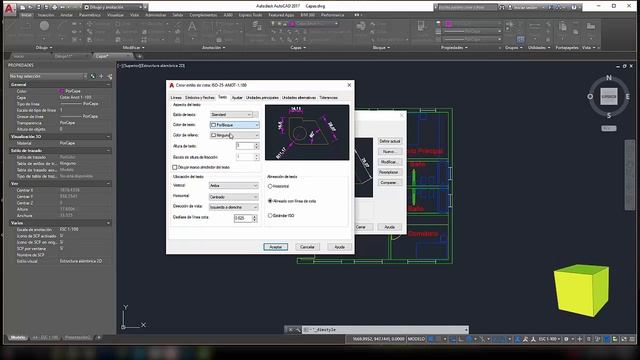640x360 pixels.
Task: Open the 'Color de texto' PorBloque dropdown
Action: click(x=234, y=125)
